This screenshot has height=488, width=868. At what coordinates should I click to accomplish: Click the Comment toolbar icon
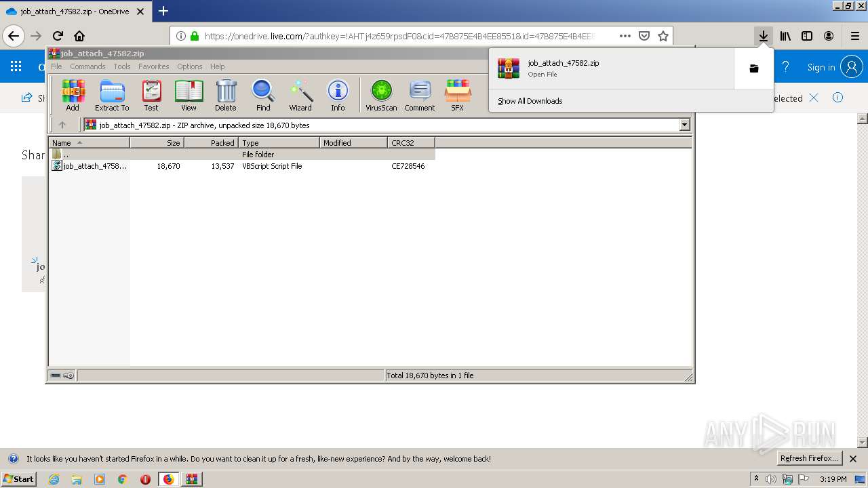click(420, 96)
